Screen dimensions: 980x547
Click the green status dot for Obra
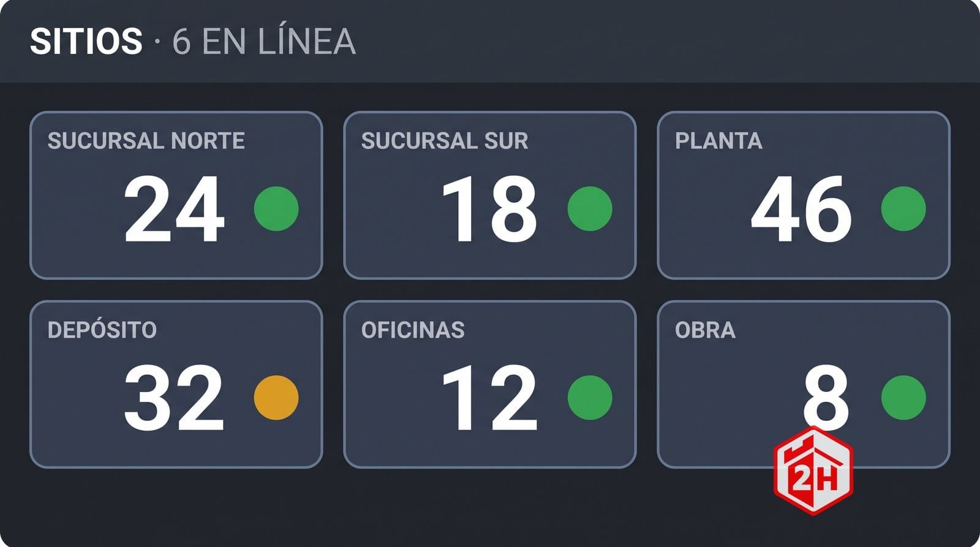point(903,398)
